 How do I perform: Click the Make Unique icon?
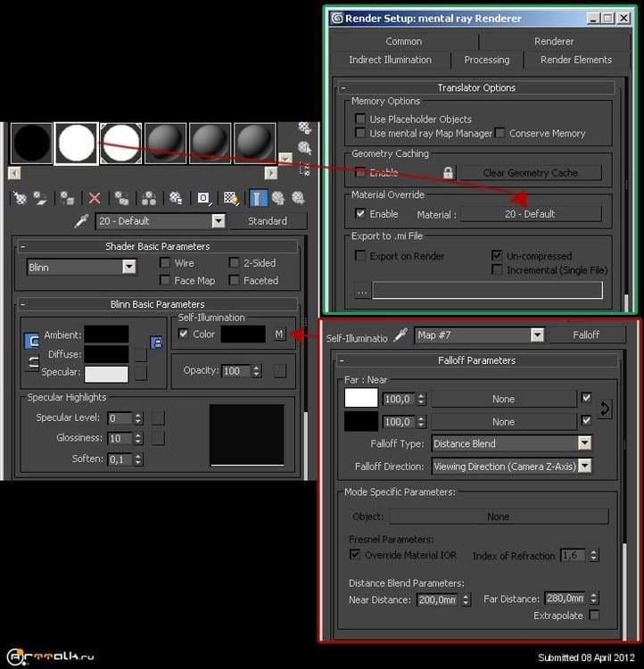coord(149,198)
